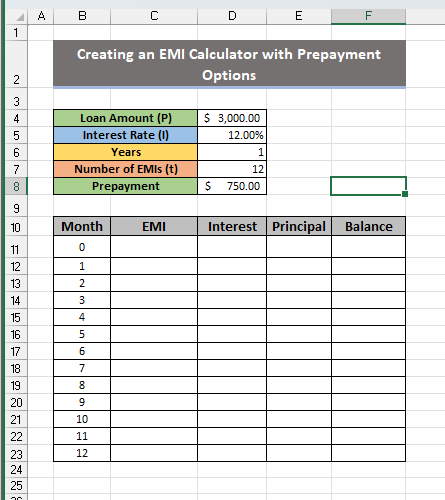
Task: Select row 10 header
Action: pos(16,227)
